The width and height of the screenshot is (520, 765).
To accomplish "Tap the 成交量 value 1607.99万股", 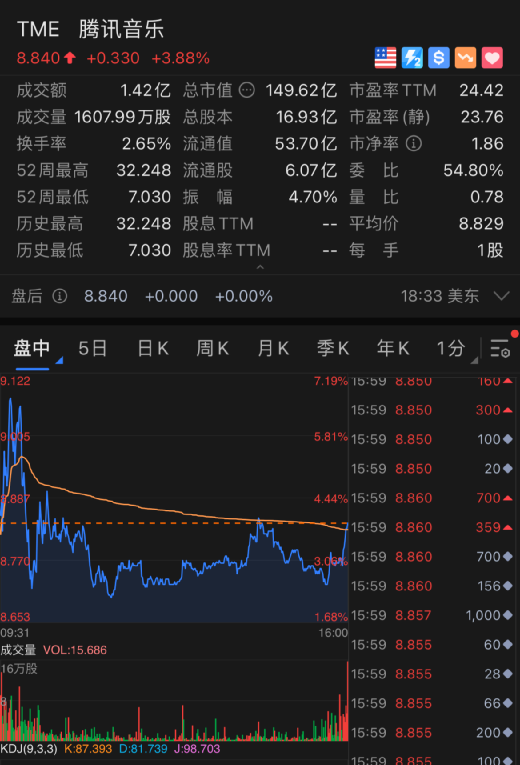I will click(x=122, y=117).
